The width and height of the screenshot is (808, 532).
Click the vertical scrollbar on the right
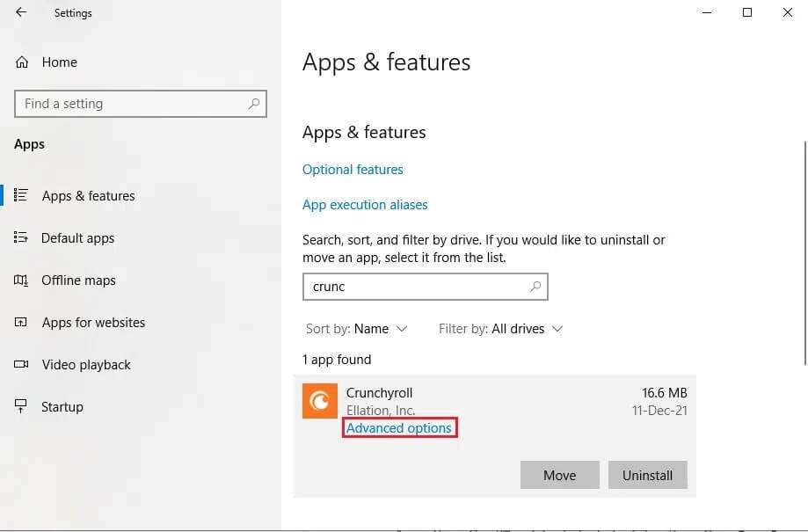point(804,252)
